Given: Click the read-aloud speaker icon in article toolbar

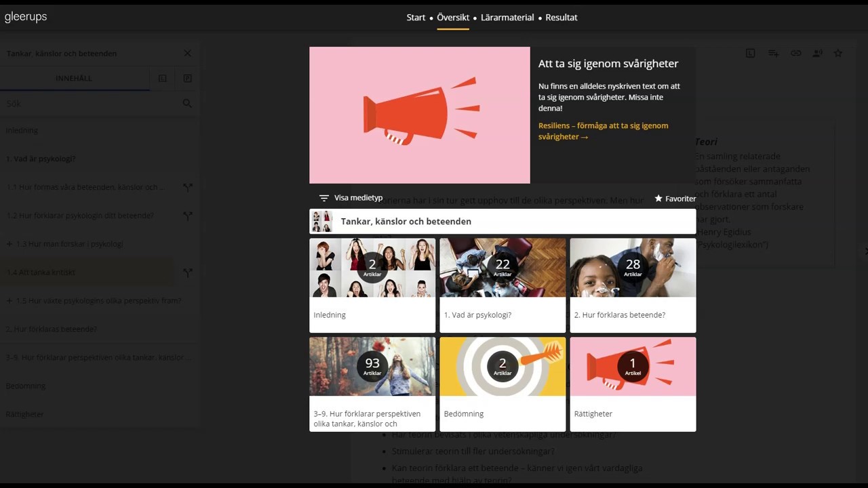Looking at the screenshot, I should [818, 53].
